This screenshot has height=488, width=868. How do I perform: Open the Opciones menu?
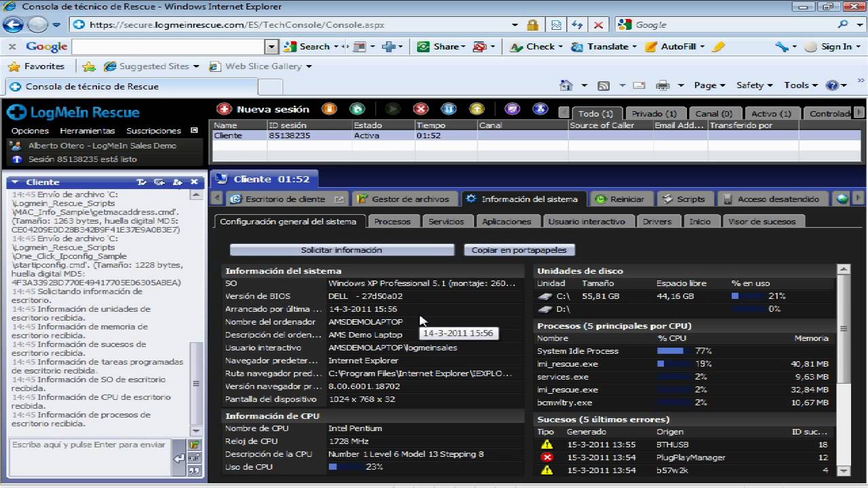[x=30, y=131]
